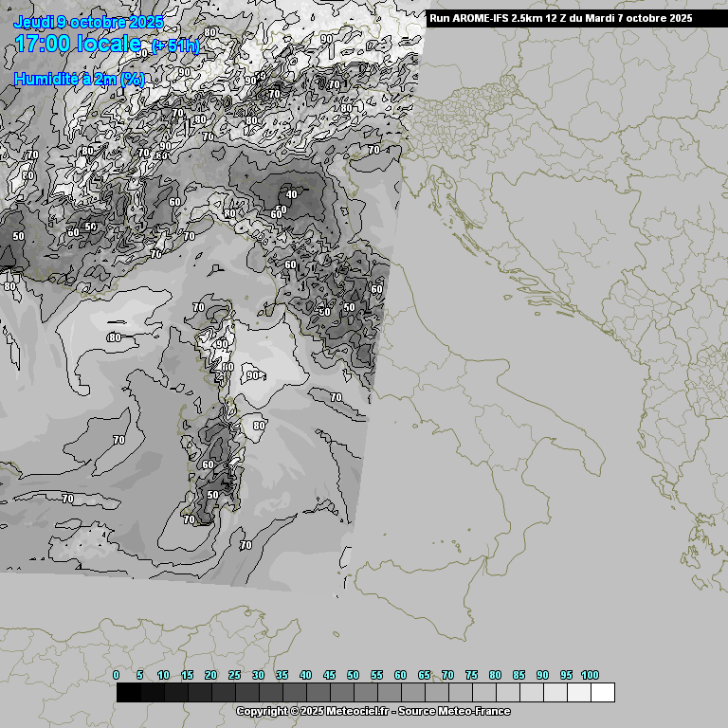Select the legend scale label 90
This screenshot has height=728, width=728.
pyautogui.click(x=542, y=675)
